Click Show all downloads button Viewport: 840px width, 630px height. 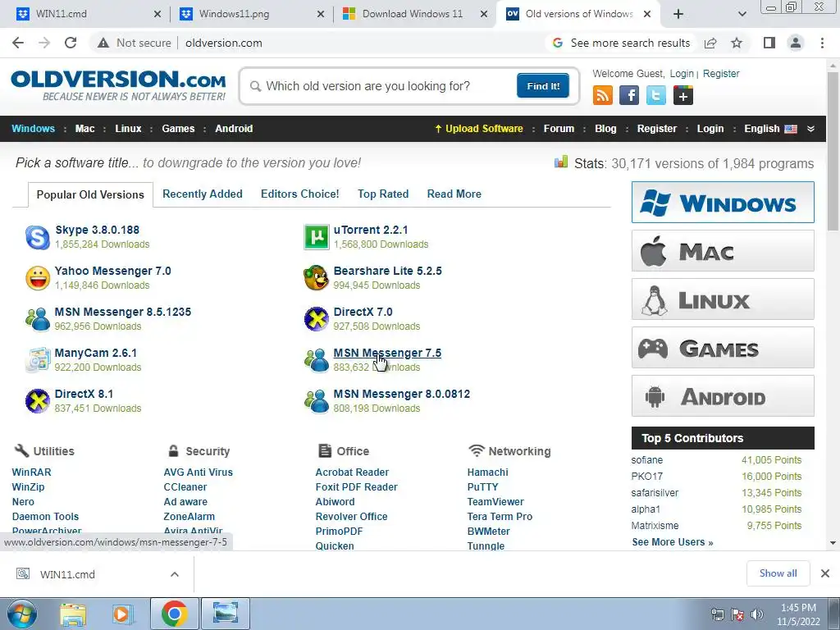tap(778, 573)
